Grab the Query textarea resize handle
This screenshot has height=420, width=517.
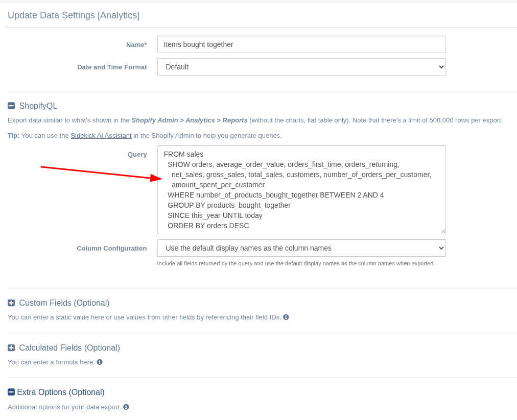pyautogui.click(x=442, y=231)
